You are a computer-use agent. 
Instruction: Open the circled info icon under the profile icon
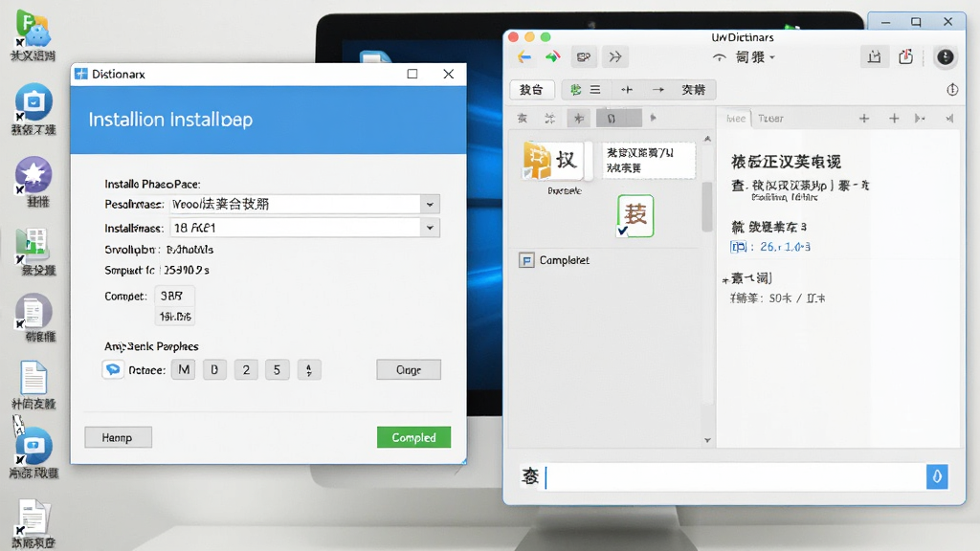(952, 90)
